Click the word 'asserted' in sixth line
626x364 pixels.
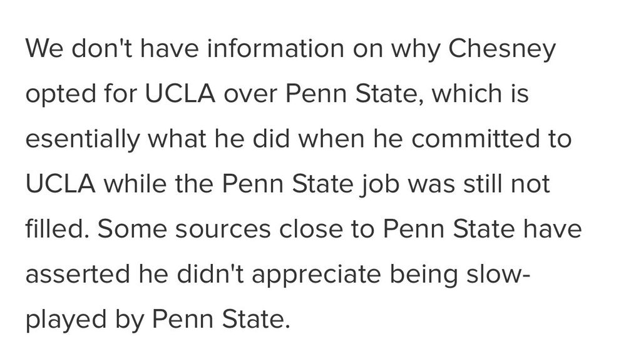point(78,275)
